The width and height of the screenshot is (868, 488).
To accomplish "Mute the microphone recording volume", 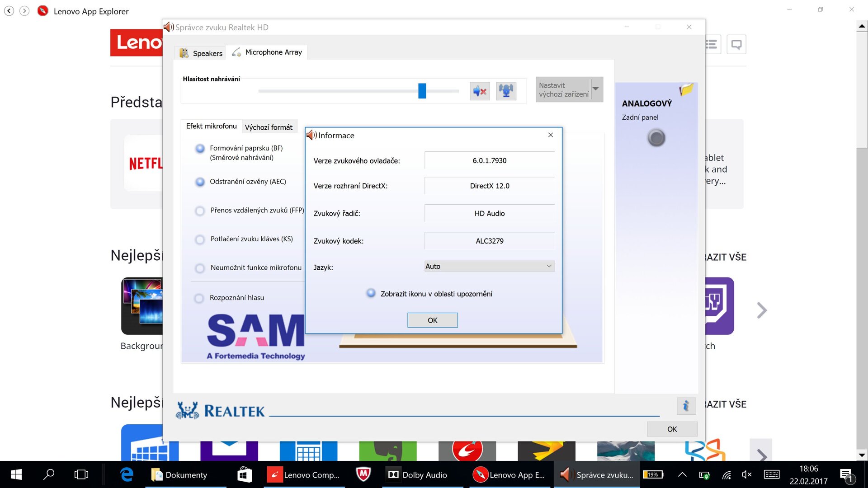I will tap(479, 90).
